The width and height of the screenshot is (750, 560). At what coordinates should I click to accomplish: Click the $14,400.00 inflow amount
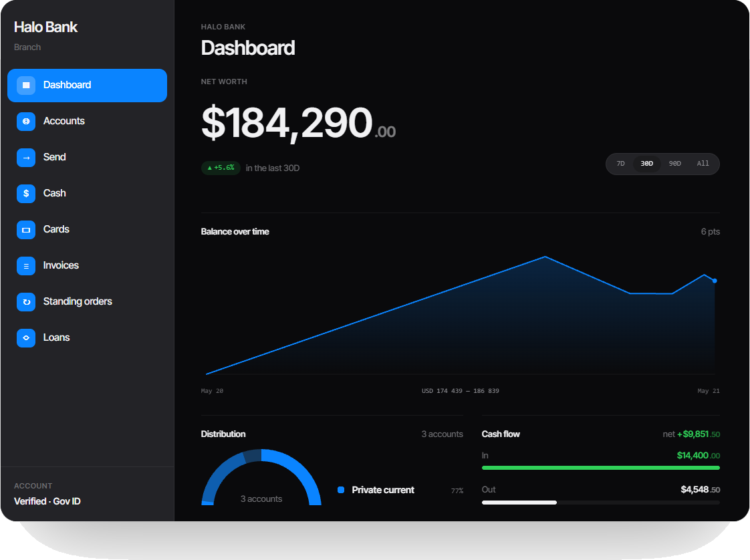point(699,455)
